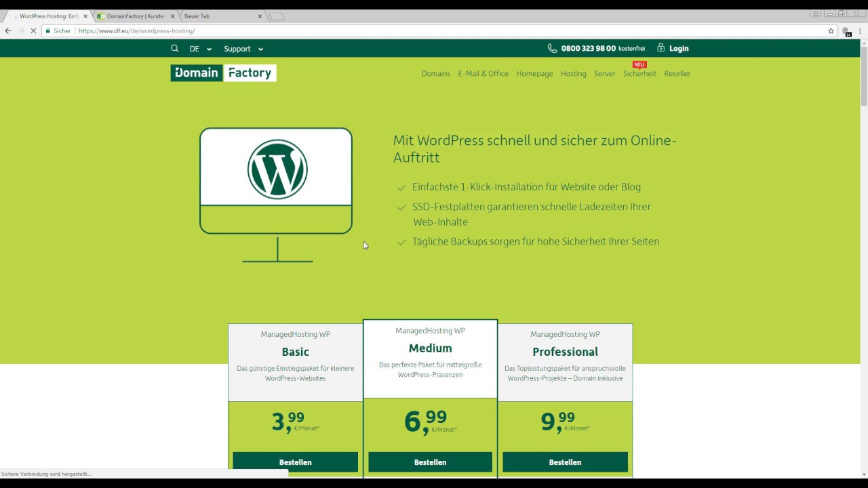Expand the Support dropdown menu
This screenshot has height=488, width=868.
[243, 49]
